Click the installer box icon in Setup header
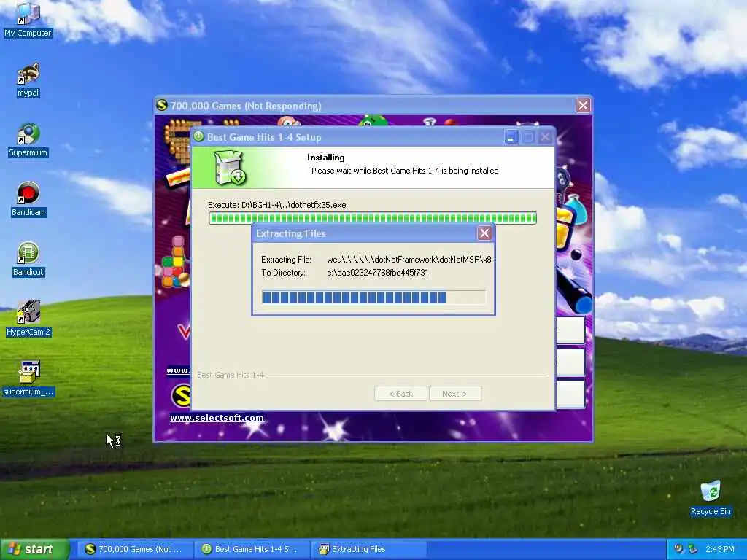The height and width of the screenshot is (560, 747). tap(229, 168)
